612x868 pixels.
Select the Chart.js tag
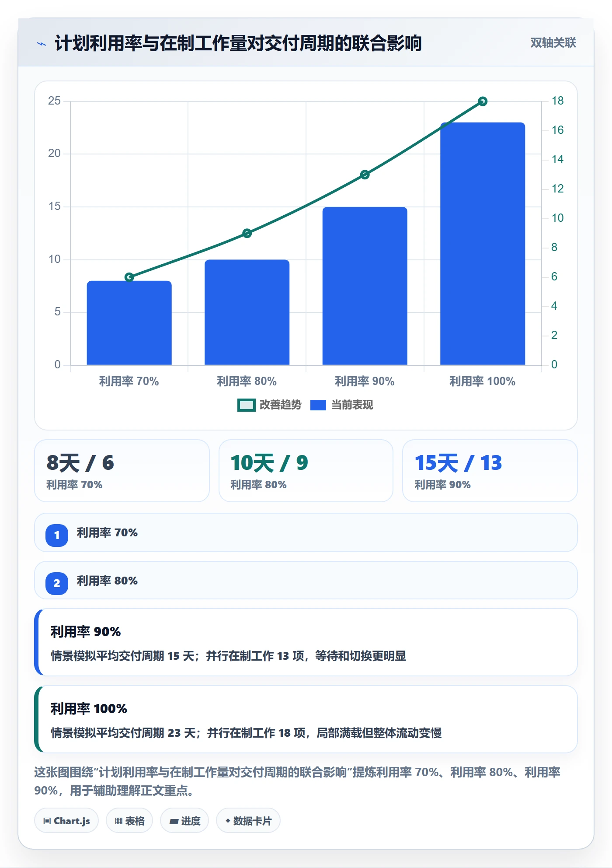[x=66, y=821]
